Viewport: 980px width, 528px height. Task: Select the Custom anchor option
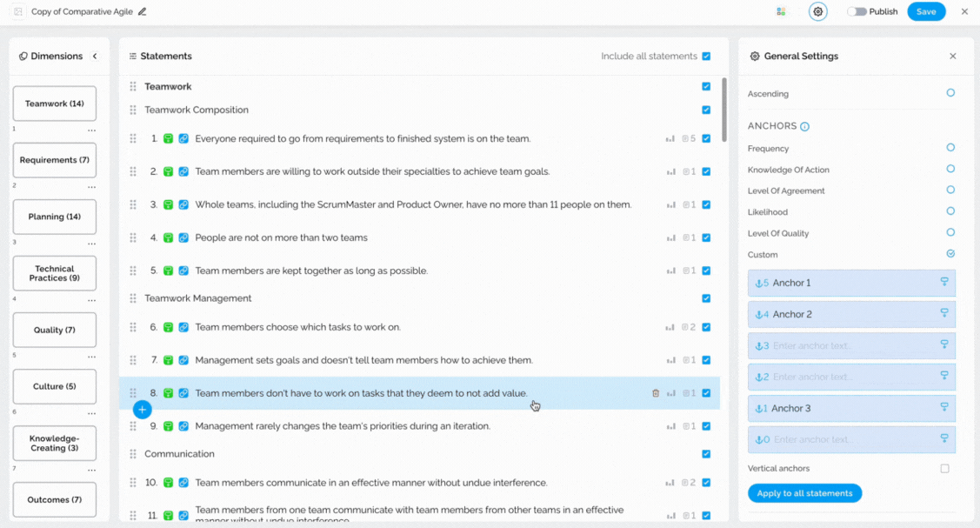(x=950, y=254)
